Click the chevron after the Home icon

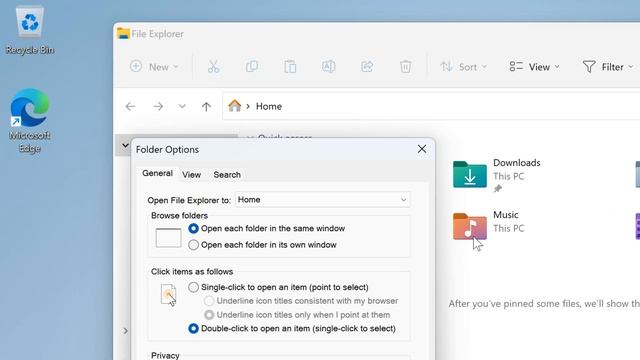tap(248, 107)
